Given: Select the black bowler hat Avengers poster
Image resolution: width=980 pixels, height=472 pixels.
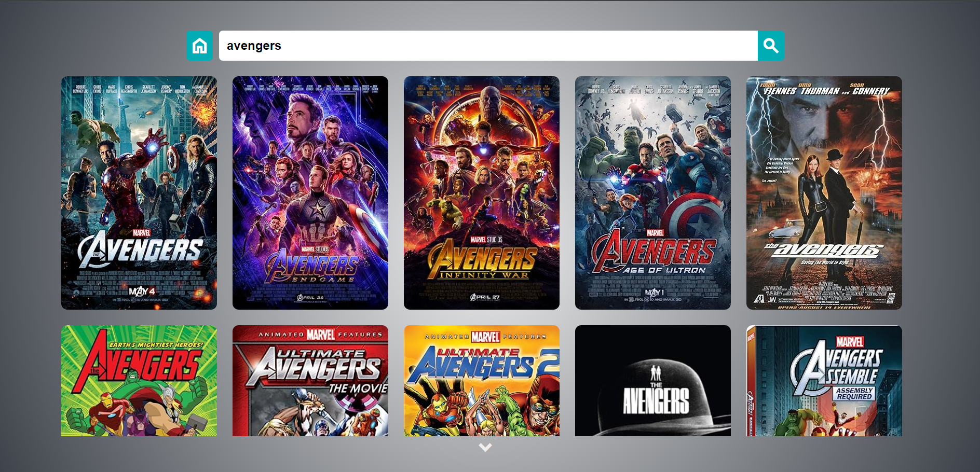Looking at the screenshot, I should click(x=653, y=381).
